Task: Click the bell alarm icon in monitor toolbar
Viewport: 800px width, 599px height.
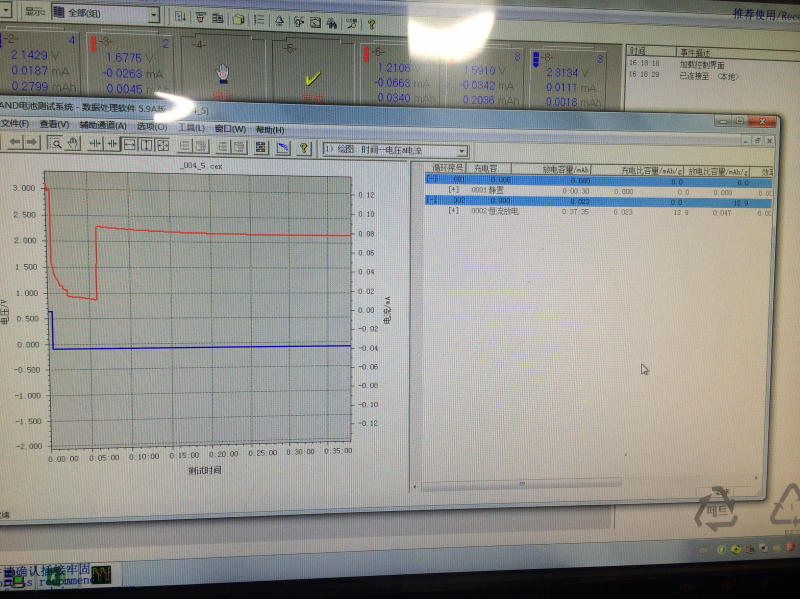Action: point(279,21)
